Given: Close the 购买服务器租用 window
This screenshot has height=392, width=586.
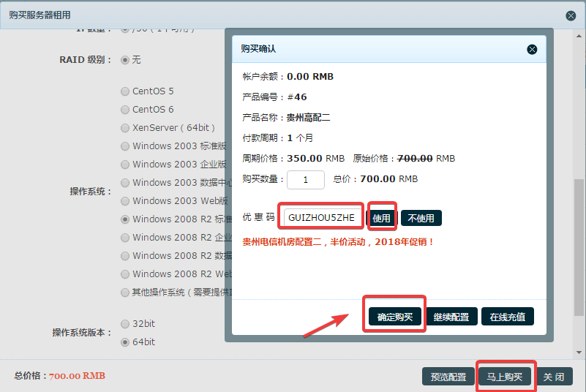Looking at the screenshot, I should pos(571,15).
